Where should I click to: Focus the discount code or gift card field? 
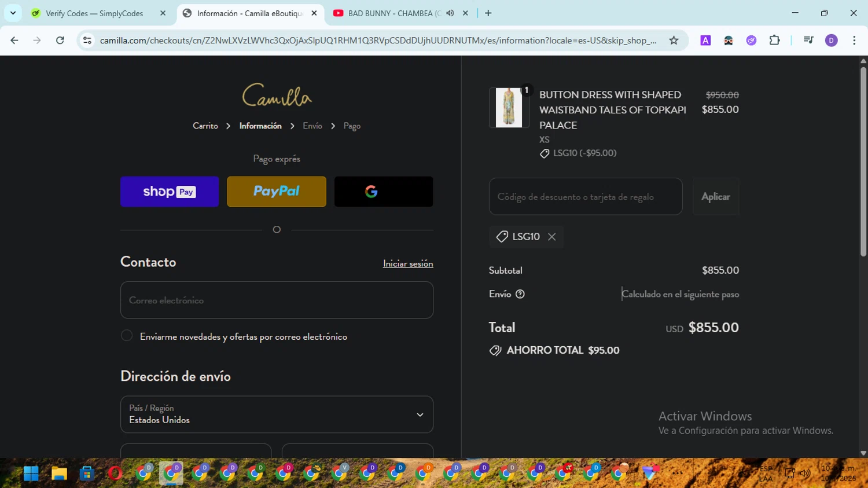click(x=586, y=197)
